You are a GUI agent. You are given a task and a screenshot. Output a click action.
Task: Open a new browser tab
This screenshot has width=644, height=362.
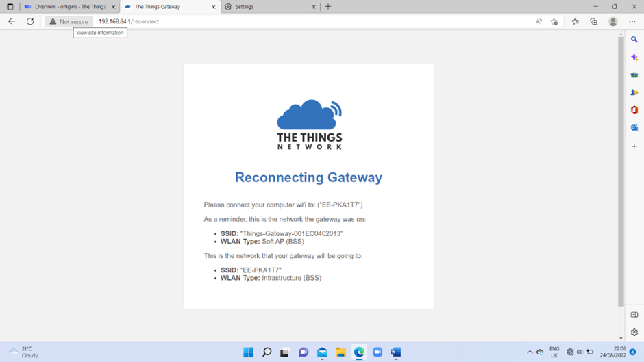(328, 7)
